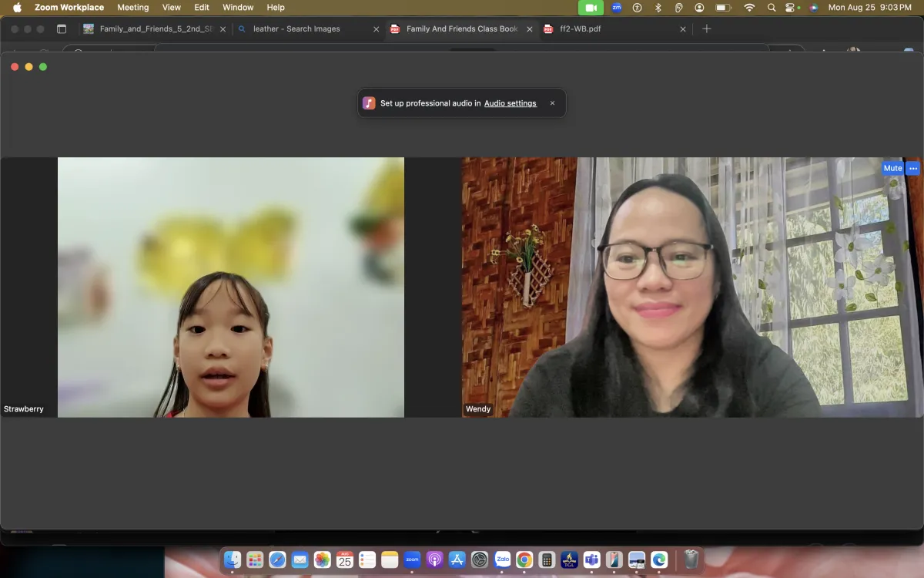The width and height of the screenshot is (924, 578).
Task: Switch to the ff2-WB.pdf tab
Action: click(581, 29)
